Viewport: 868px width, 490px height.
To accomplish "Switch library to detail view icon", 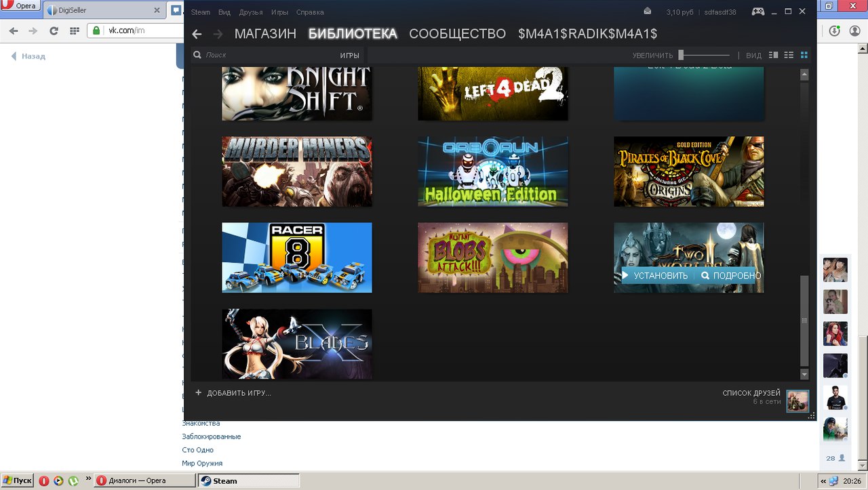I will (773, 55).
